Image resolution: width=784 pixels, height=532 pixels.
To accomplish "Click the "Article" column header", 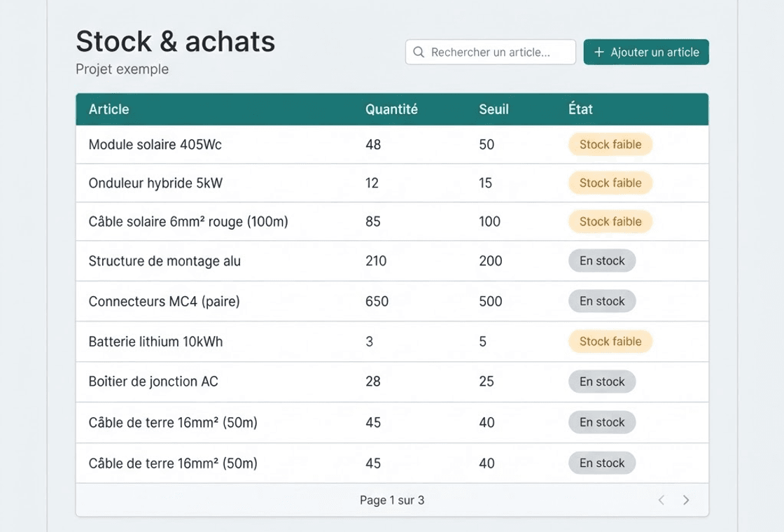I will 108,109.
